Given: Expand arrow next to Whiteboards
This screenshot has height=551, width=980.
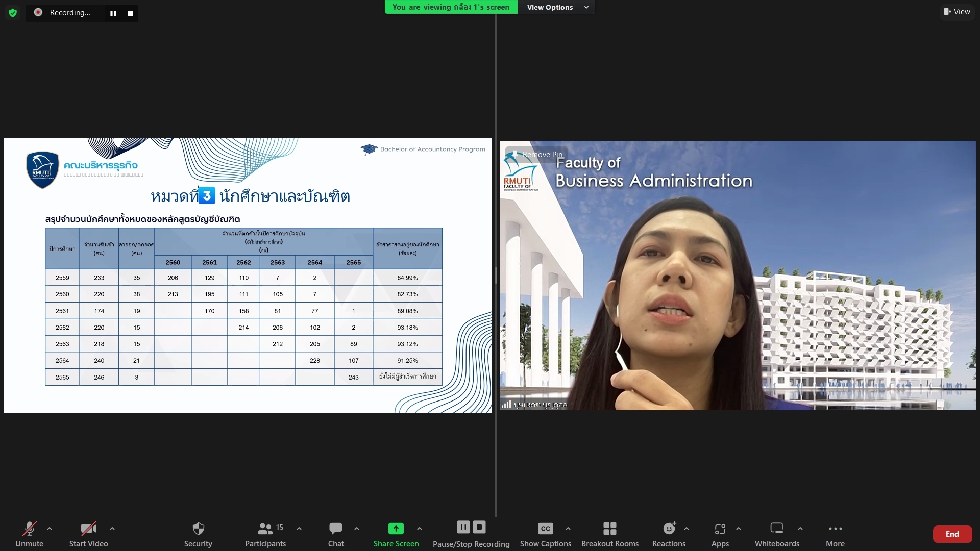Looking at the screenshot, I should pos(800,529).
